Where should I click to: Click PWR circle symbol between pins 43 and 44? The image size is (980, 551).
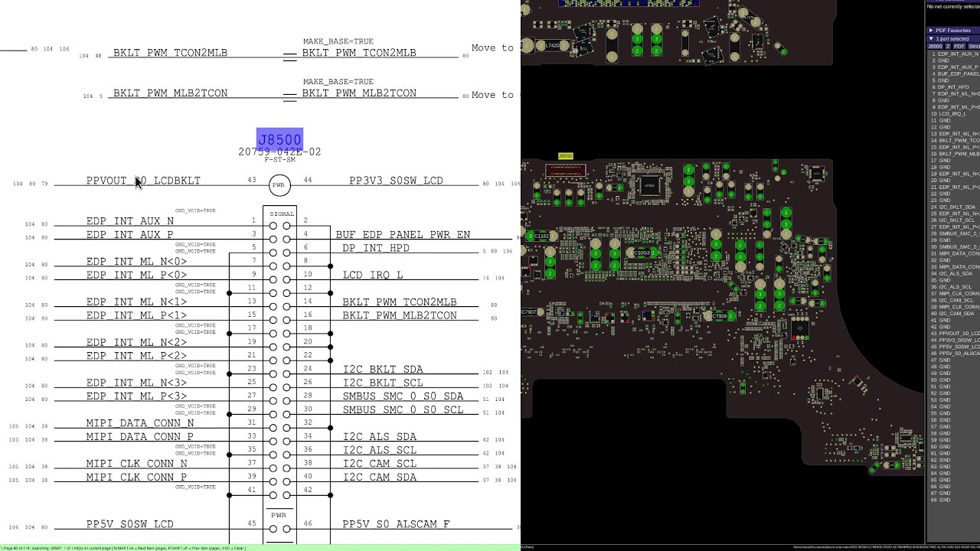point(279,184)
